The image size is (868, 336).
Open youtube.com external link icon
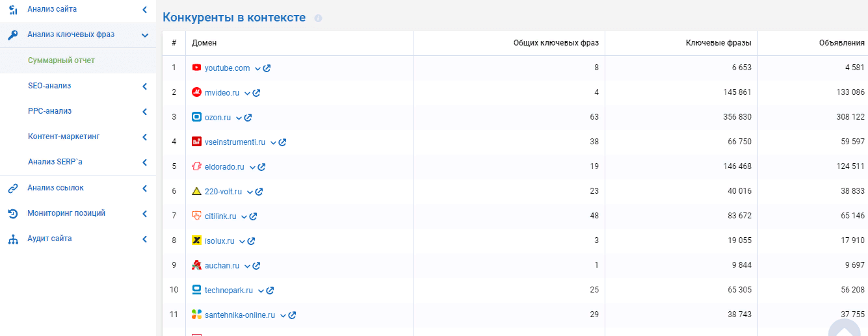(x=267, y=68)
